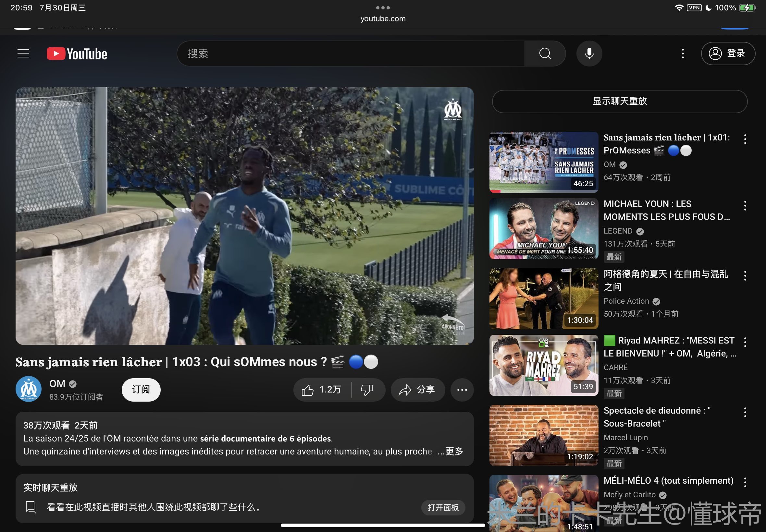Click the video player to play/pause
Image resolution: width=766 pixels, height=532 pixels.
coord(244,216)
